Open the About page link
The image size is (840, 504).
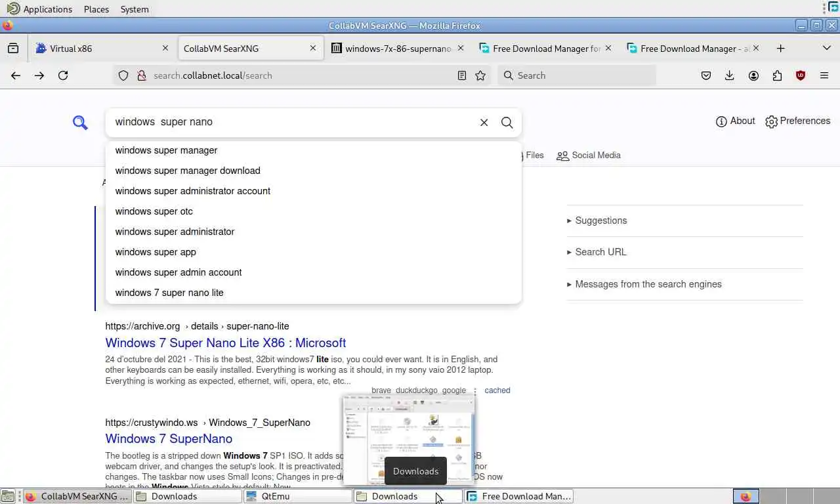pyautogui.click(x=735, y=121)
